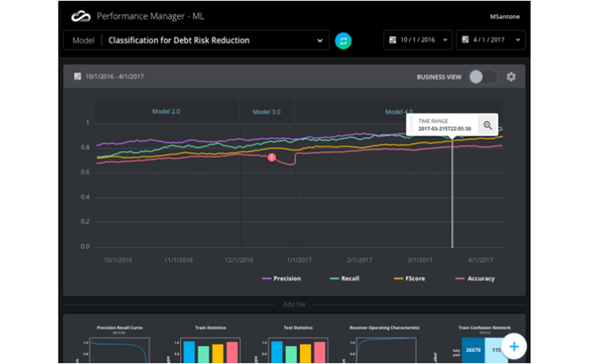Viewport: 592px width, 364px height.
Task: Click the 1/1/2017 x-axis label
Action: point(299,260)
